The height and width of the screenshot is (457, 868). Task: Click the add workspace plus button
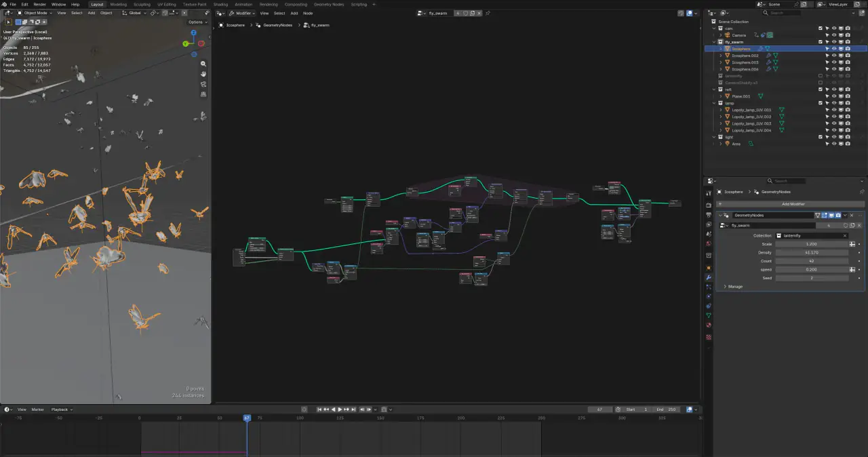[374, 4]
